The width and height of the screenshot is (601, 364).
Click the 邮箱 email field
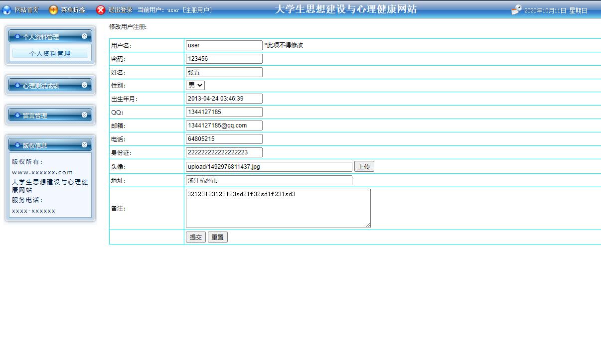224,125
